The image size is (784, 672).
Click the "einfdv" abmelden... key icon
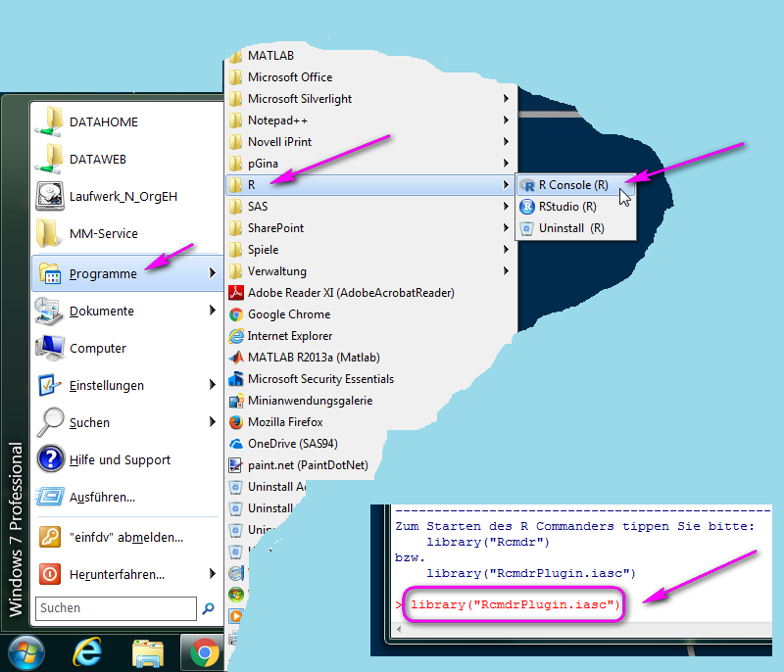(x=50, y=537)
